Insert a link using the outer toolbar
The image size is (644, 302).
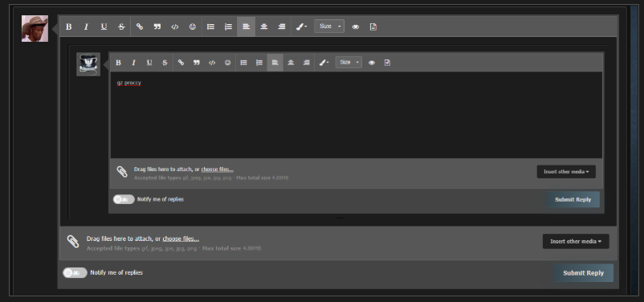tap(140, 27)
